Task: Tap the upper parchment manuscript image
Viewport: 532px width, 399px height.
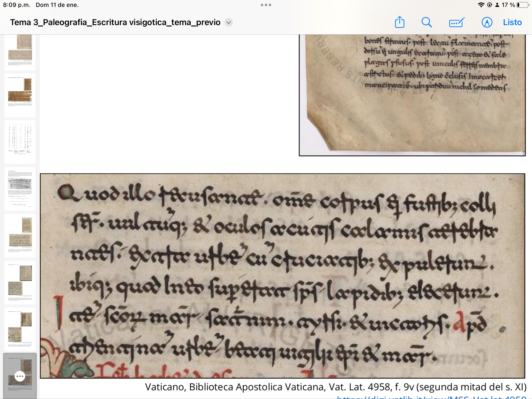Action: coord(412,95)
